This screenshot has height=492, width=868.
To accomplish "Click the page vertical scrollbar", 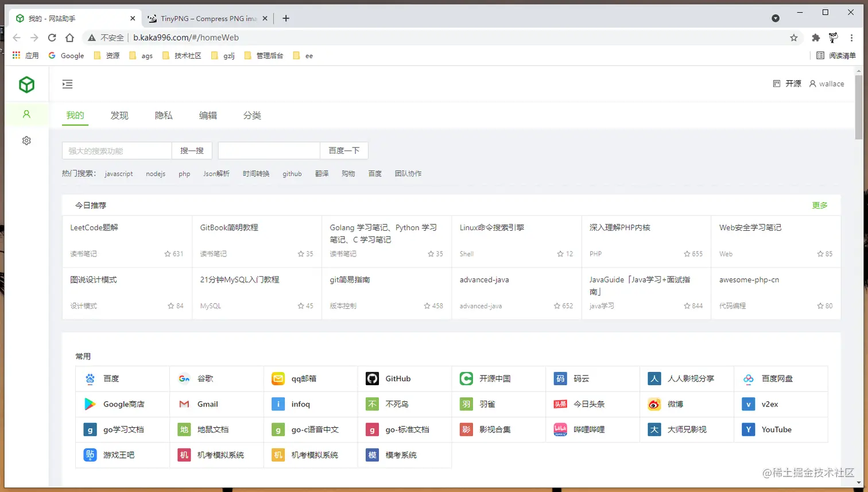I will tap(859, 107).
